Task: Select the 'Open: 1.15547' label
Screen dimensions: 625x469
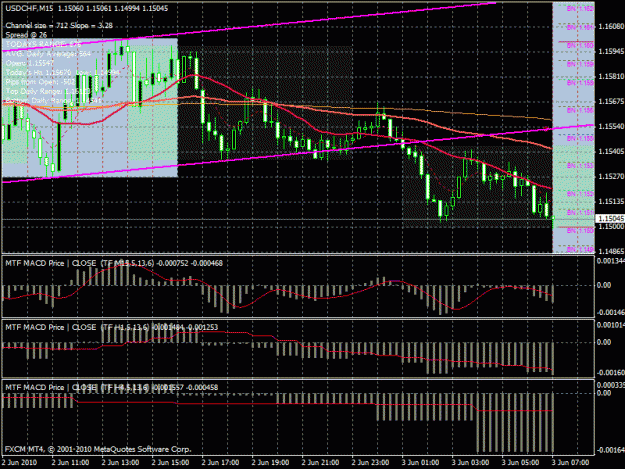Action: [29, 63]
